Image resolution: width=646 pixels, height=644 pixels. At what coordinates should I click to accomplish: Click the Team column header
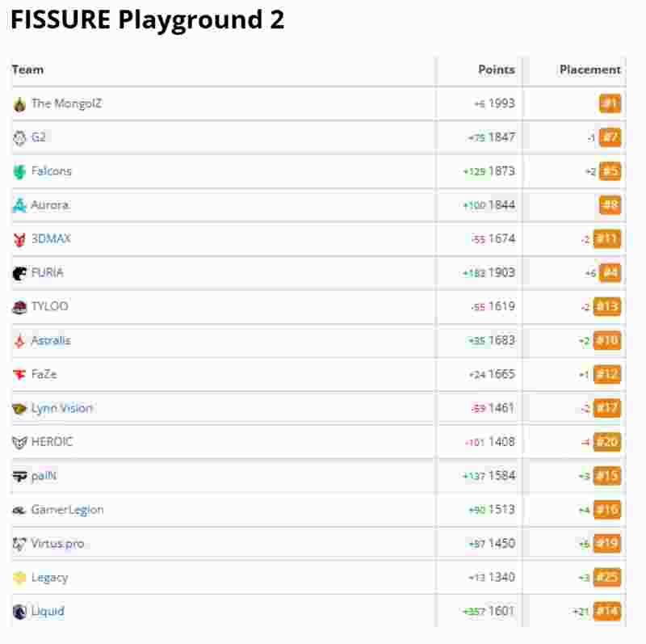(27, 69)
